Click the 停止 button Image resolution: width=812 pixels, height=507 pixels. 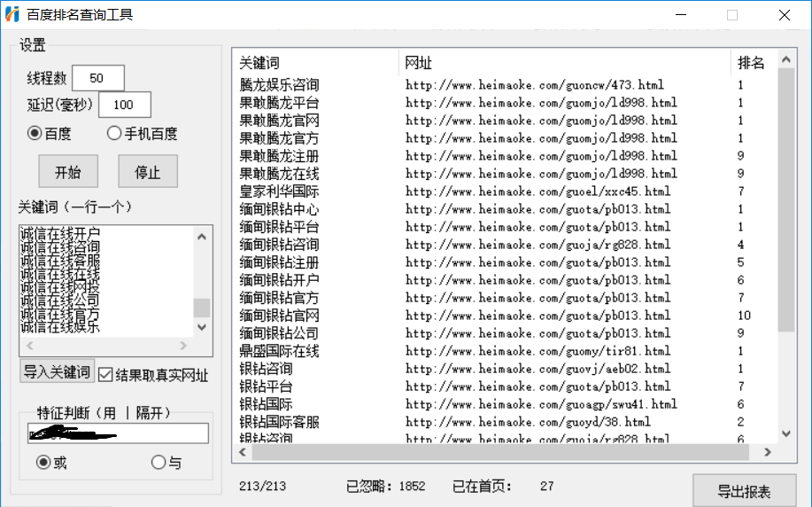pos(148,172)
